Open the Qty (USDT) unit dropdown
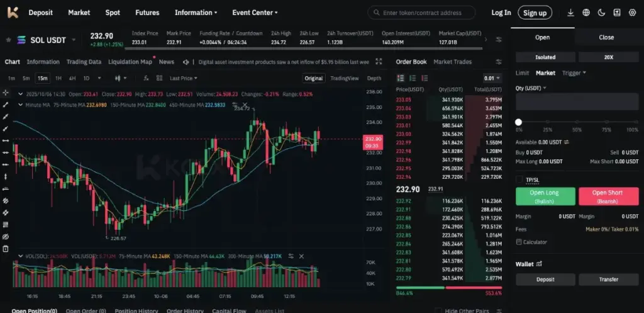This screenshot has height=313, width=644. (531, 88)
